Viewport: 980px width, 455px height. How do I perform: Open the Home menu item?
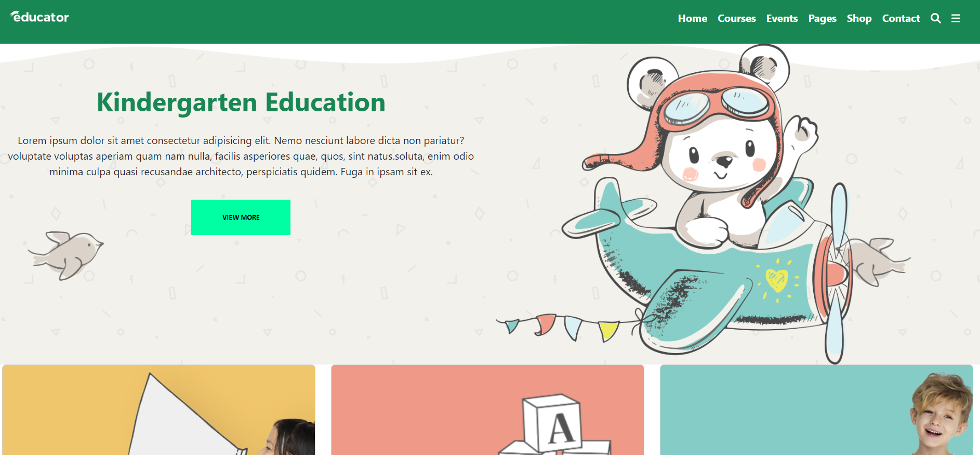coord(692,18)
